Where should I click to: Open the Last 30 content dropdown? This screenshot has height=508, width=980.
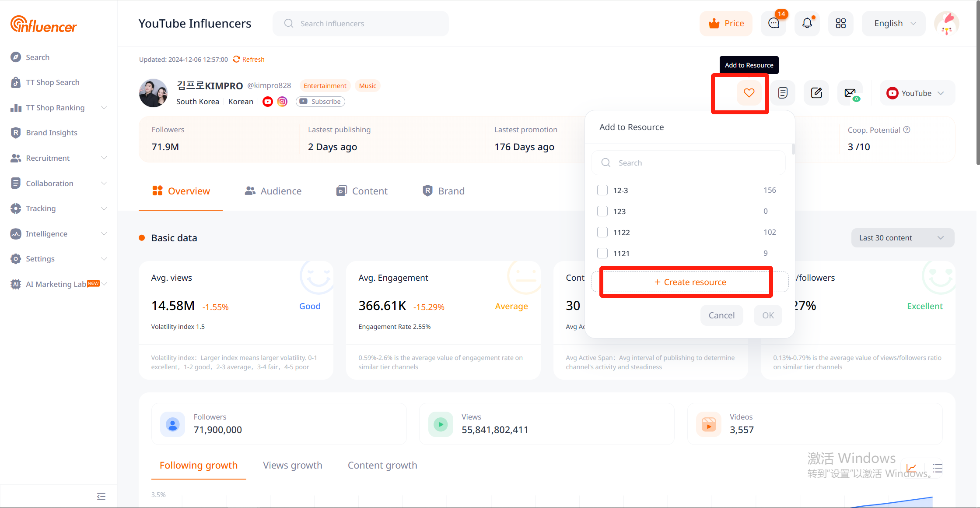(x=902, y=238)
